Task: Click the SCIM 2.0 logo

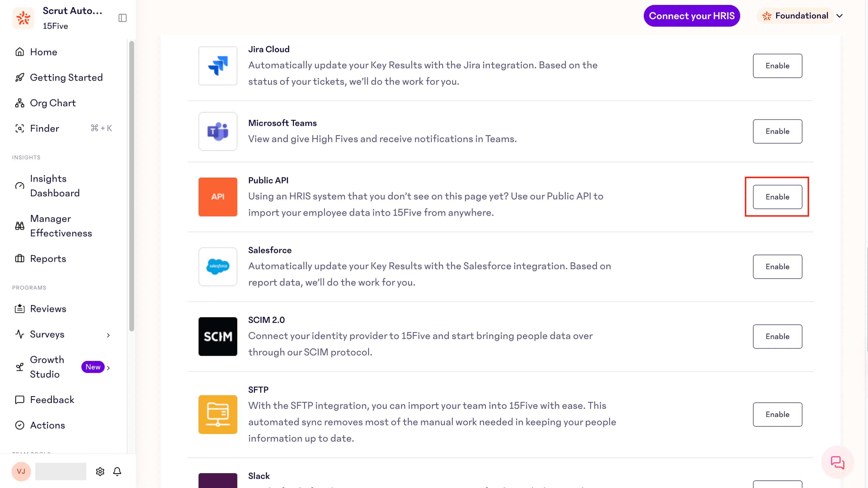Action: point(218,336)
